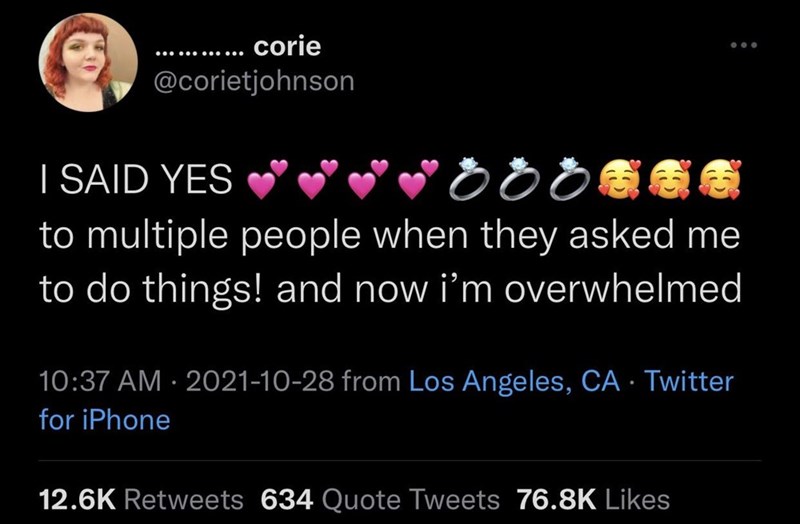Select the middle diamond ring emoji
This screenshot has height=524, width=800.
click(518, 179)
